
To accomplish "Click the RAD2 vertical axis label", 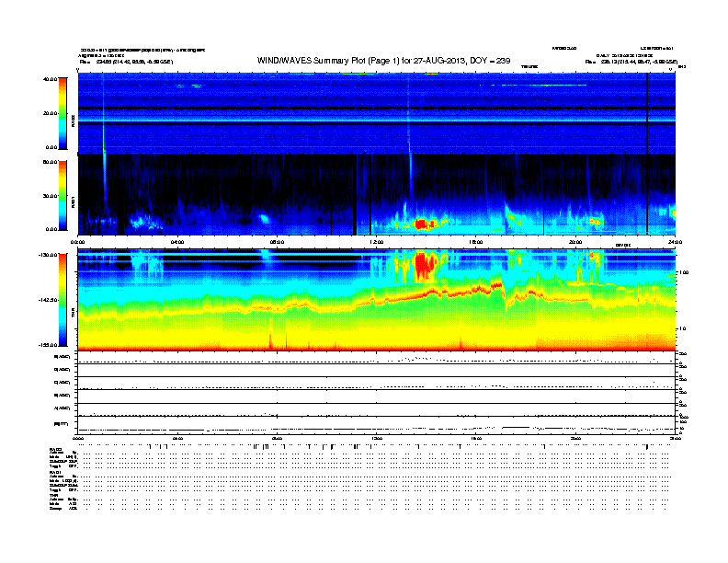I will point(74,121).
